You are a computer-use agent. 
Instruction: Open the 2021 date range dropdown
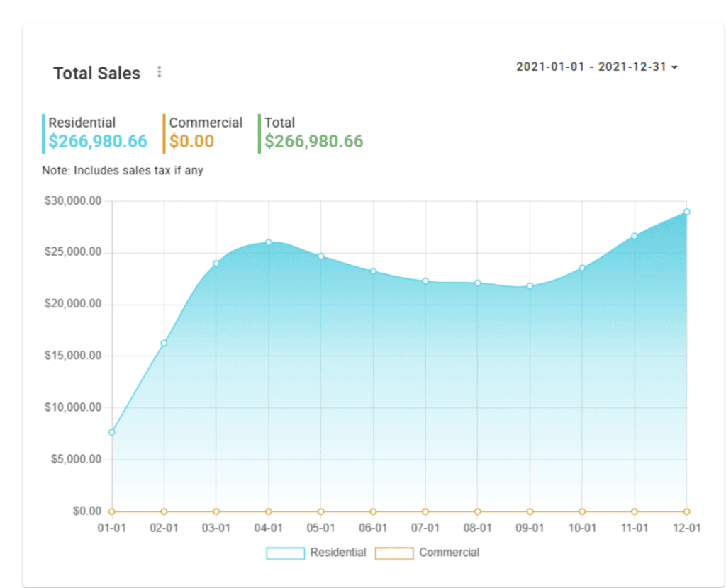coord(594,67)
